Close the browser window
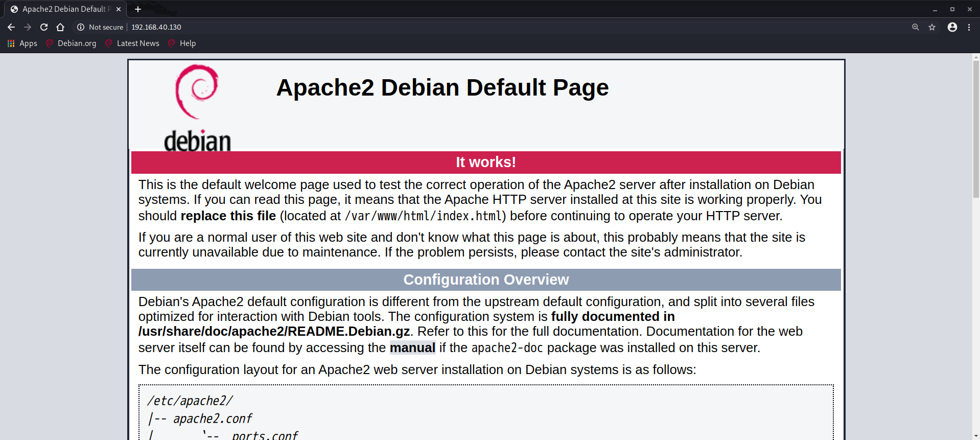This screenshot has width=980, height=440. [970, 9]
